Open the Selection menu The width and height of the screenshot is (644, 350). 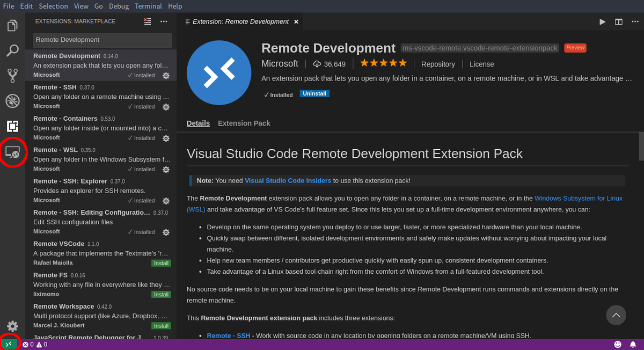pyautogui.click(x=53, y=6)
